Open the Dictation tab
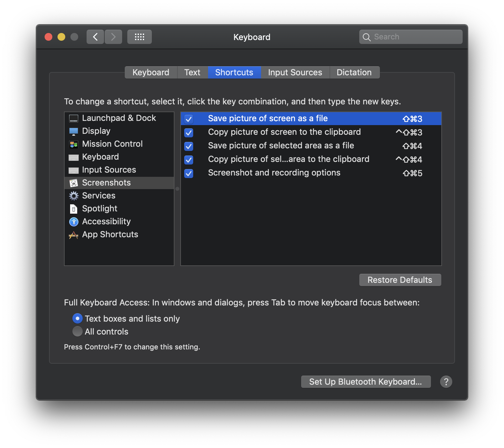The image size is (504, 448). point(354,72)
